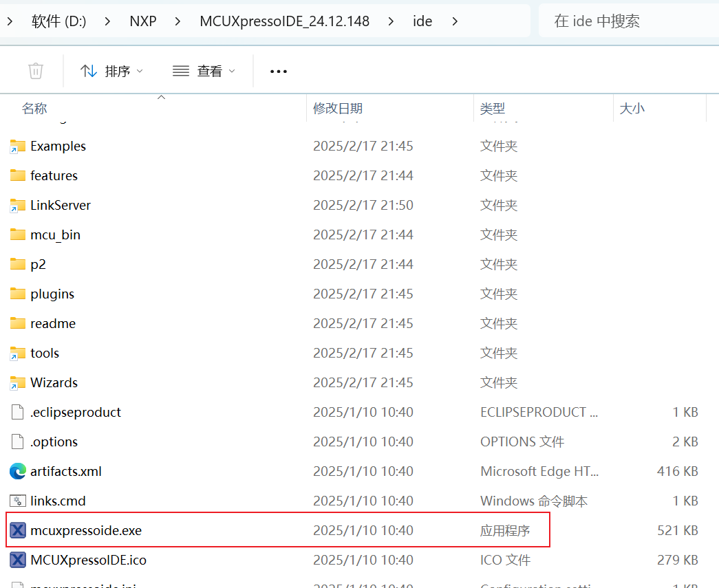The width and height of the screenshot is (719, 588).
Task: Click the mcuxpressoide.exe file name
Action: [86, 531]
